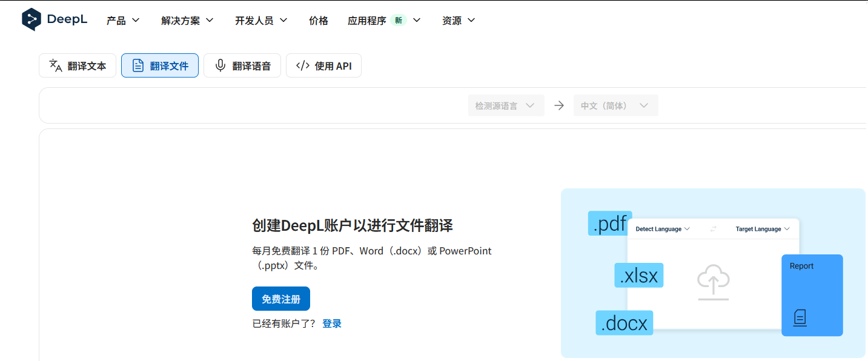Go to the 价格 page
This screenshot has width=868, height=361.
coord(319,21)
